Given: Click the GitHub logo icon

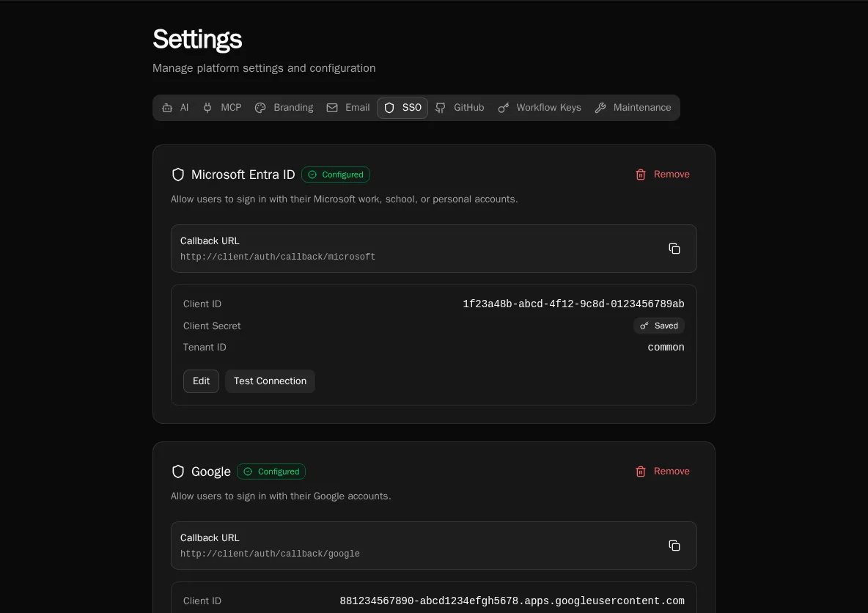Looking at the screenshot, I should pos(441,108).
